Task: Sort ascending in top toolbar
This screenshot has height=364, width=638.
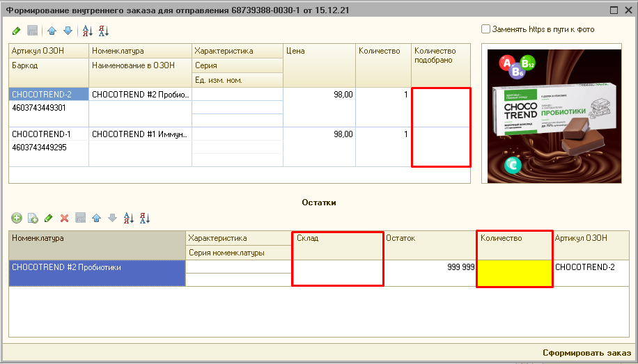Action: coord(88,31)
